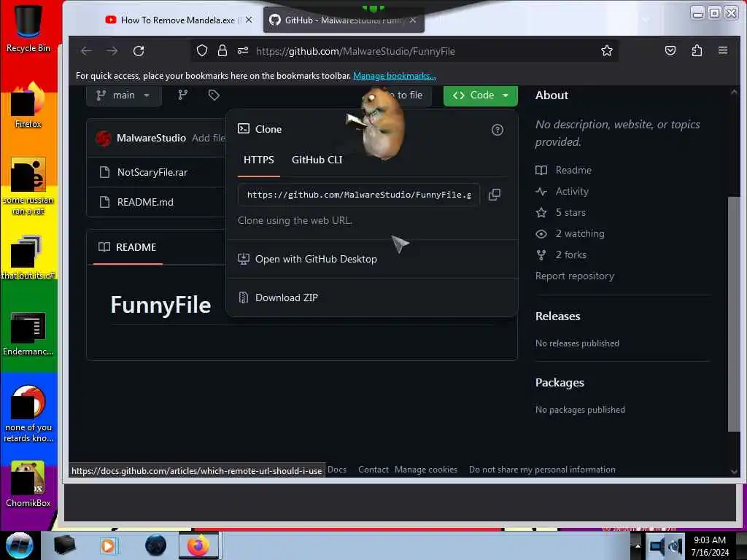
Task: Switch to the GitHub CLI tab
Action: point(317,160)
